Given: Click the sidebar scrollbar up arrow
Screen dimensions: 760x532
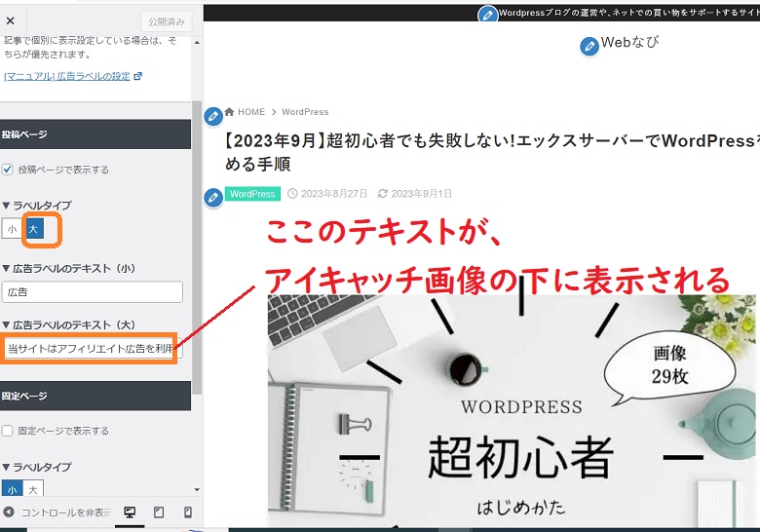Looking at the screenshot, I should [197, 43].
